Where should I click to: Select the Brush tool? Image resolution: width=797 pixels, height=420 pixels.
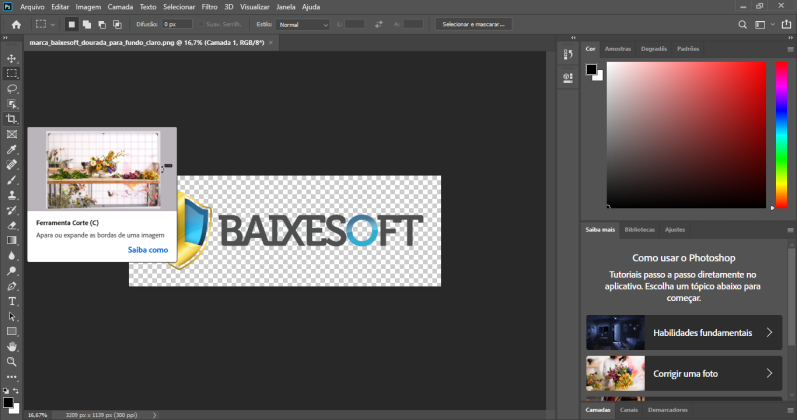click(11, 180)
